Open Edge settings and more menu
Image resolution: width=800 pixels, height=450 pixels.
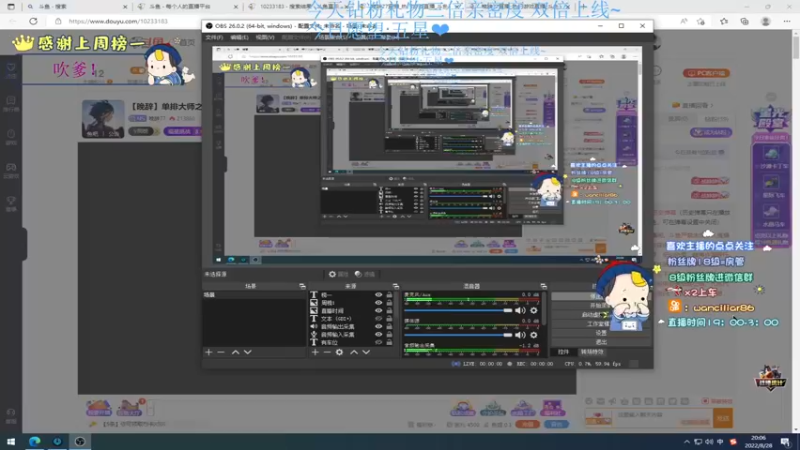pos(787,21)
